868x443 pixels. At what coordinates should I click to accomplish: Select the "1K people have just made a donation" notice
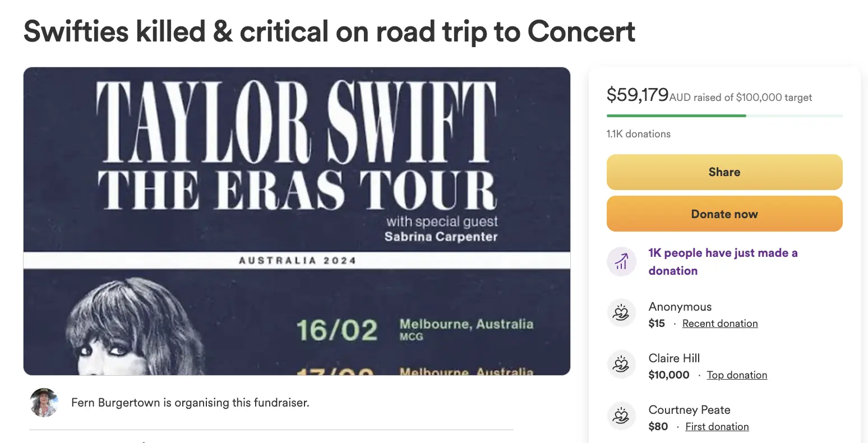(723, 262)
